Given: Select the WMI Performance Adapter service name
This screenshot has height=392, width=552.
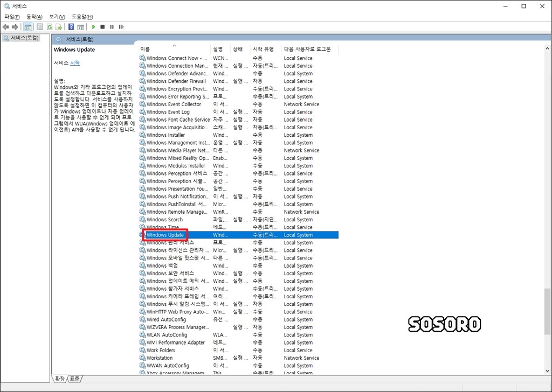Looking at the screenshot, I should point(176,342).
